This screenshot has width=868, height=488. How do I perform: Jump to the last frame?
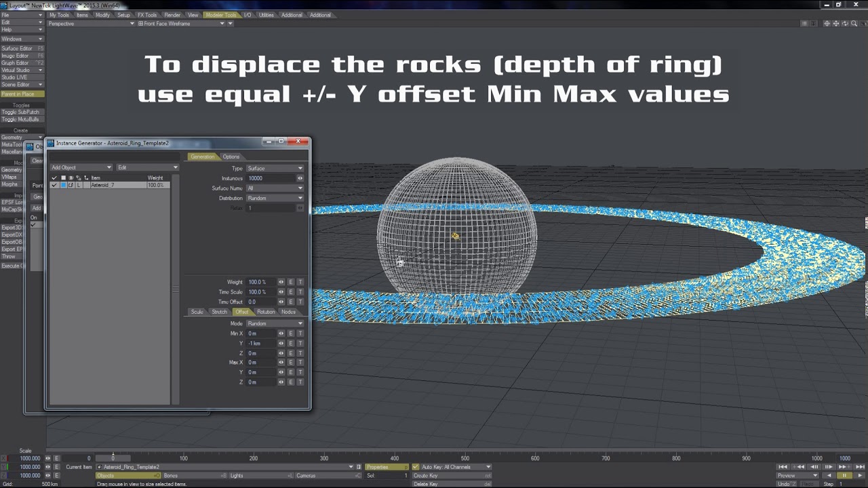pyautogui.click(x=858, y=467)
